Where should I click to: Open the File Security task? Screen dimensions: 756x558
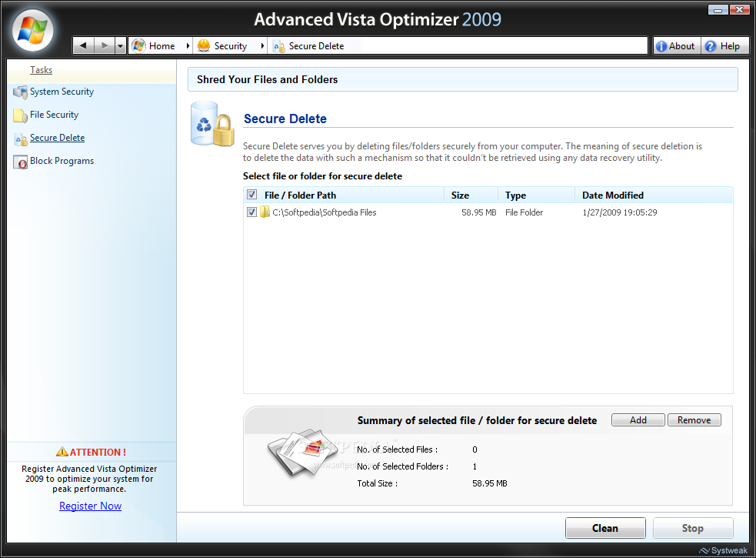(x=54, y=115)
